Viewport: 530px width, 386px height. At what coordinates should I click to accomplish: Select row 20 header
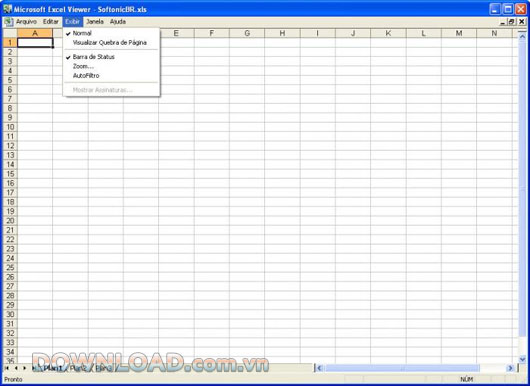(x=10, y=221)
